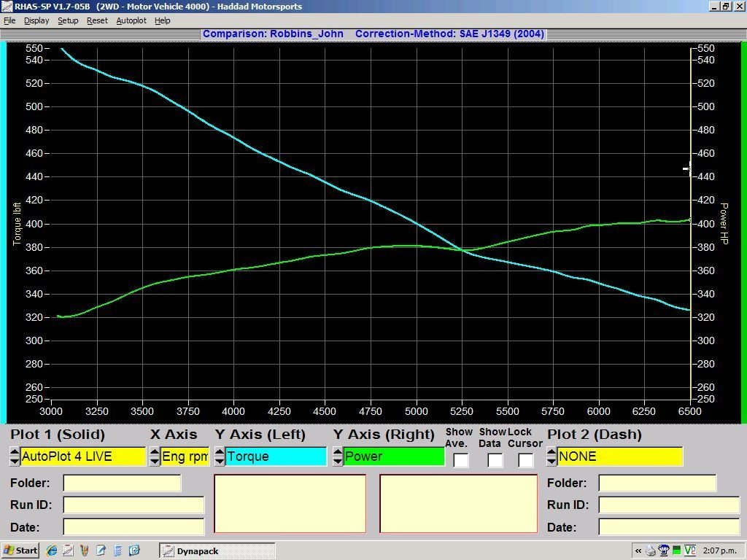Click the 2:07 p.m. clock
747x560 pixels.
pos(719,551)
